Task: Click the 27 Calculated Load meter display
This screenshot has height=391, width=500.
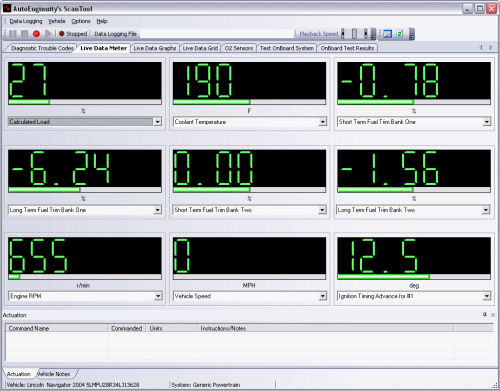Action: pyautogui.click(x=85, y=80)
